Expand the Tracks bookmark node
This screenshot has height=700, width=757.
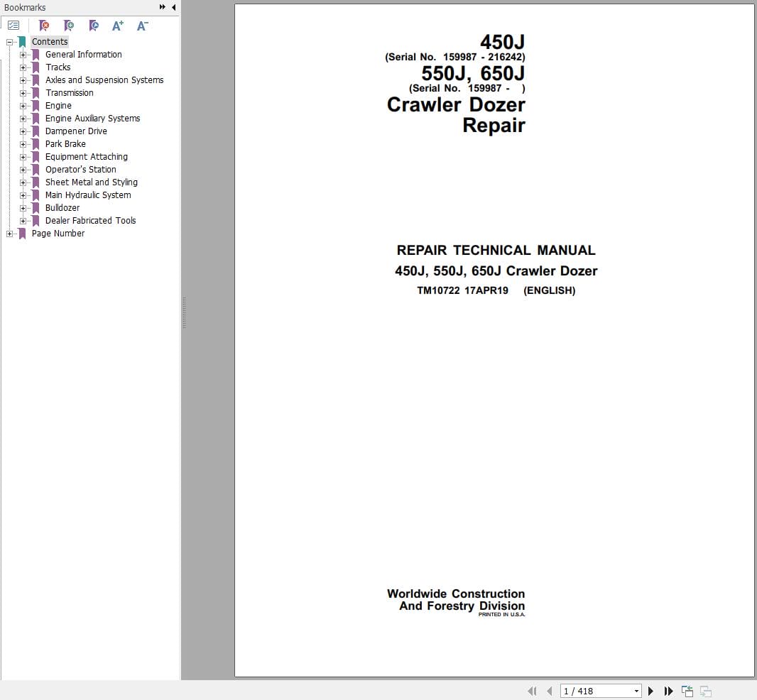pyautogui.click(x=23, y=67)
